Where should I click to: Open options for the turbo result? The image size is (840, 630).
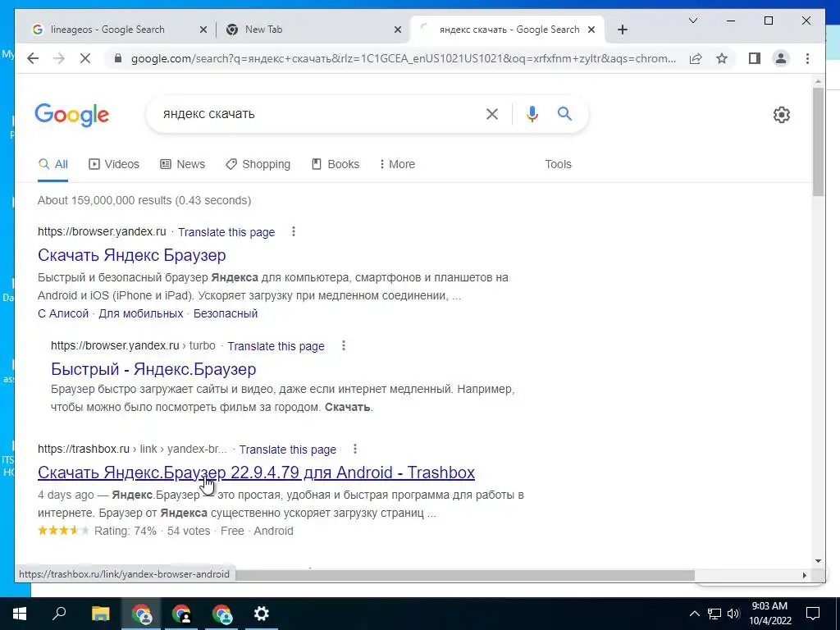pos(344,345)
